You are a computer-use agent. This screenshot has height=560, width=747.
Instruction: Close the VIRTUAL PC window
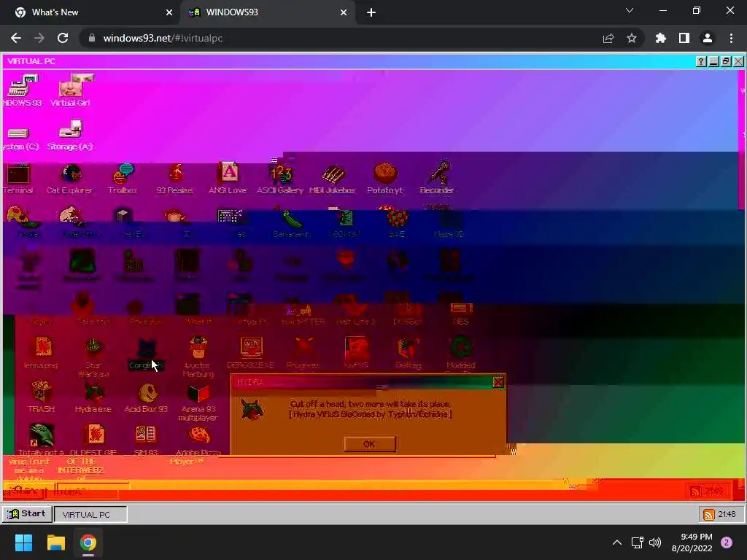pos(738,61)
